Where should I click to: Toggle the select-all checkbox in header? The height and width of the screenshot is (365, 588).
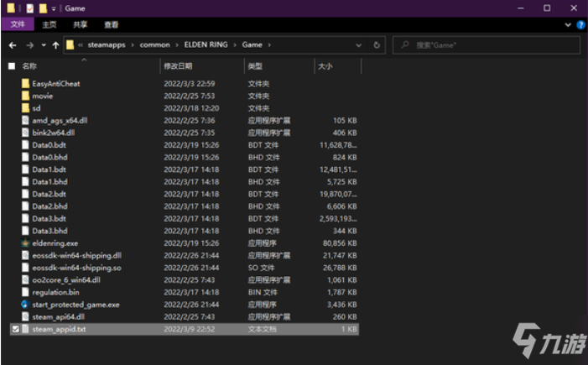pyautogui.click(x=12, y=66)
